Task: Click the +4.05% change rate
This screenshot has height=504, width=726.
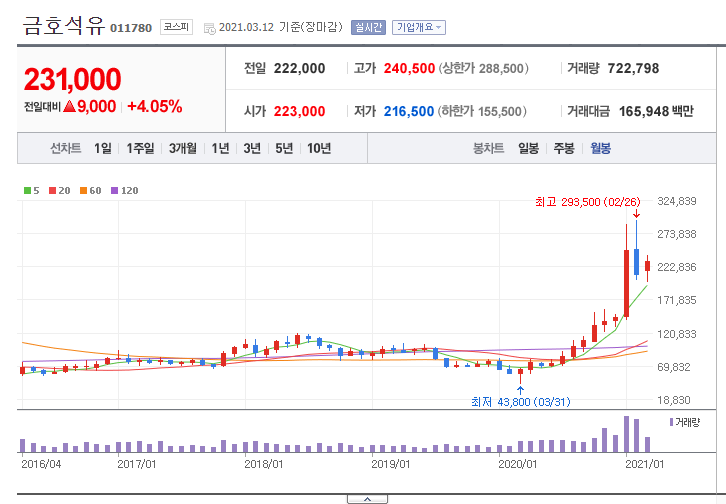Action: (155, 106)
